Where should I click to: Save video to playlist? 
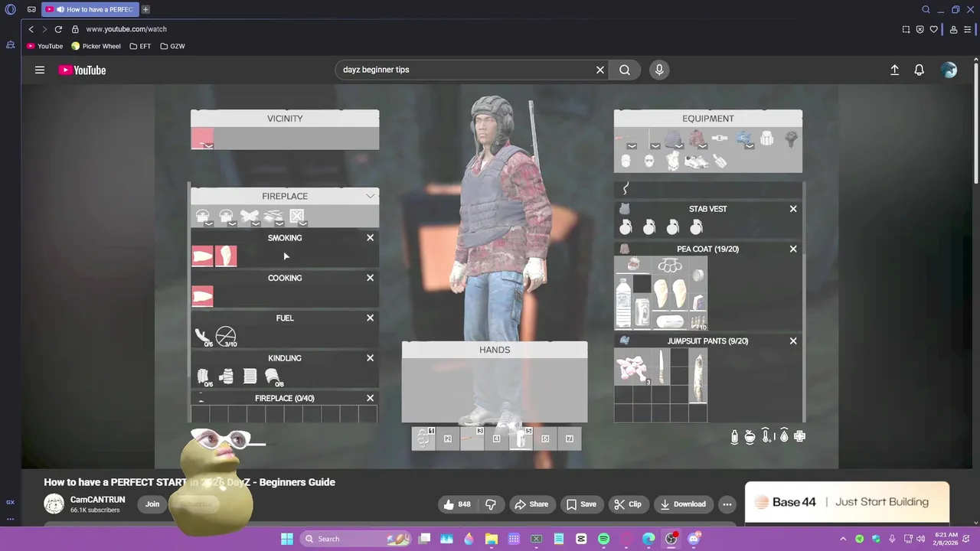pos(581,504)
